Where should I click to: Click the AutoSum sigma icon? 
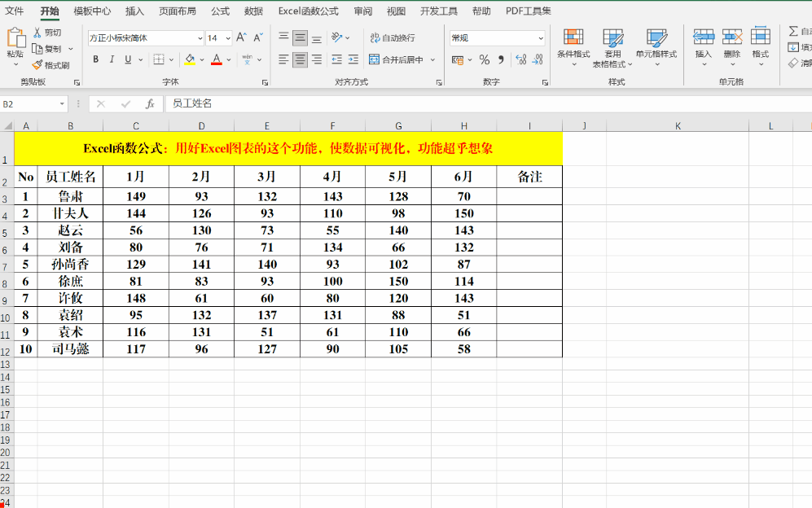point(792,31)
